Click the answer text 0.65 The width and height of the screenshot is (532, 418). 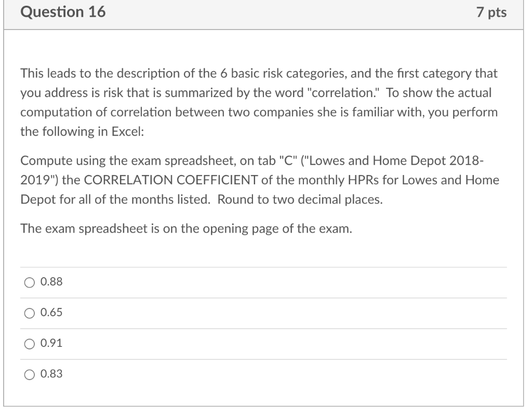[51, 313]
